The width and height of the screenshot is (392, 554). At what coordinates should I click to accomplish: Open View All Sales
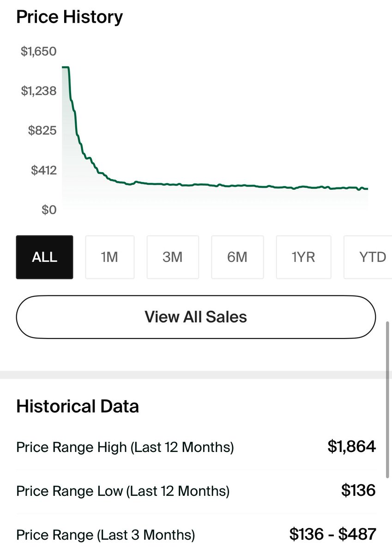[196, 317]
